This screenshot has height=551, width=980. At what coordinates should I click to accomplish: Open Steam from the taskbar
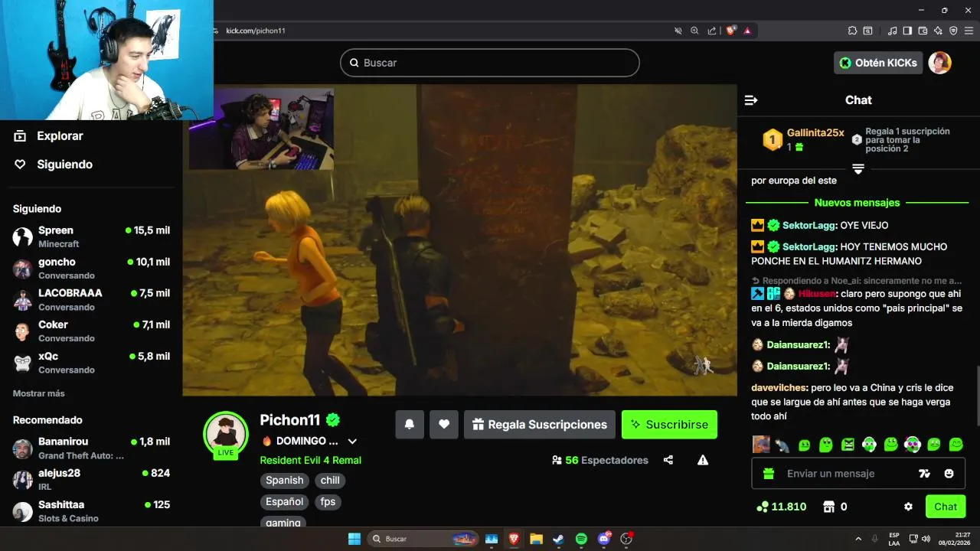(x=558, y=539)
